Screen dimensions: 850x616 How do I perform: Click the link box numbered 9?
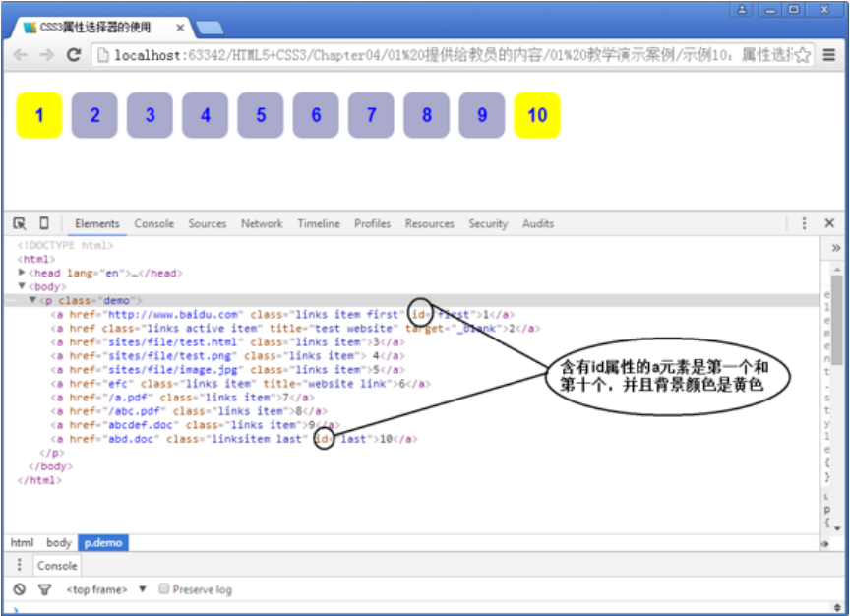481,115
